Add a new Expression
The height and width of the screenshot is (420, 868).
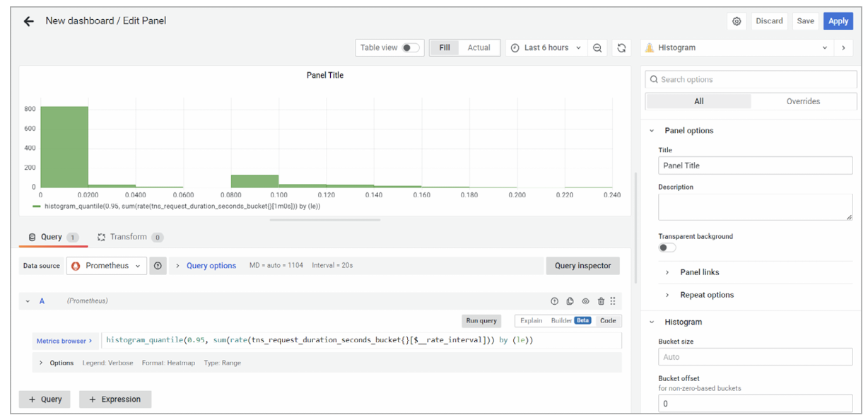(x=115, y=399)
